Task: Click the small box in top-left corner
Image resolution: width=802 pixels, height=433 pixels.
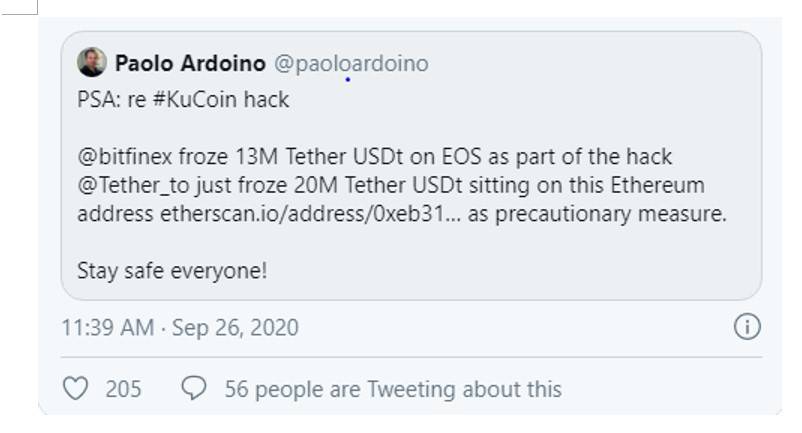Action: (x=19, y=6)
